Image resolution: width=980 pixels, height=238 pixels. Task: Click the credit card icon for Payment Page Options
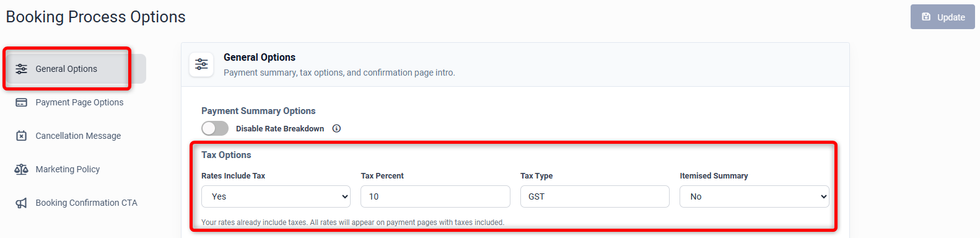pos(21,102)
